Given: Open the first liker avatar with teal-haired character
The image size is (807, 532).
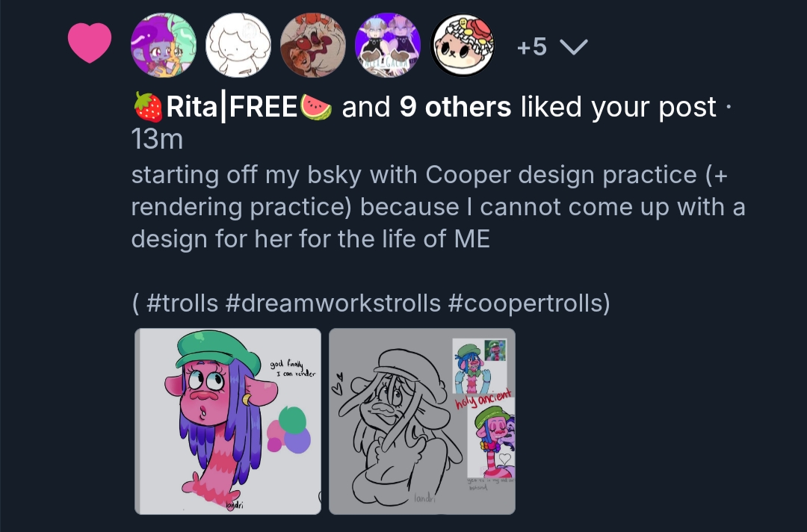Looking at the screenshot, I should coord(164,46).
